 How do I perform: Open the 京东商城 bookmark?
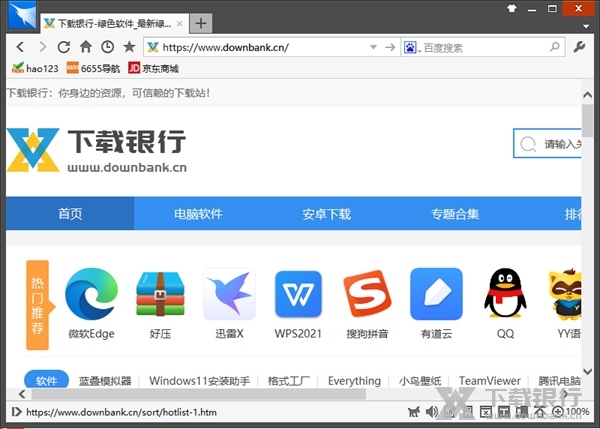pyautogui.click(x=153, y=69)
